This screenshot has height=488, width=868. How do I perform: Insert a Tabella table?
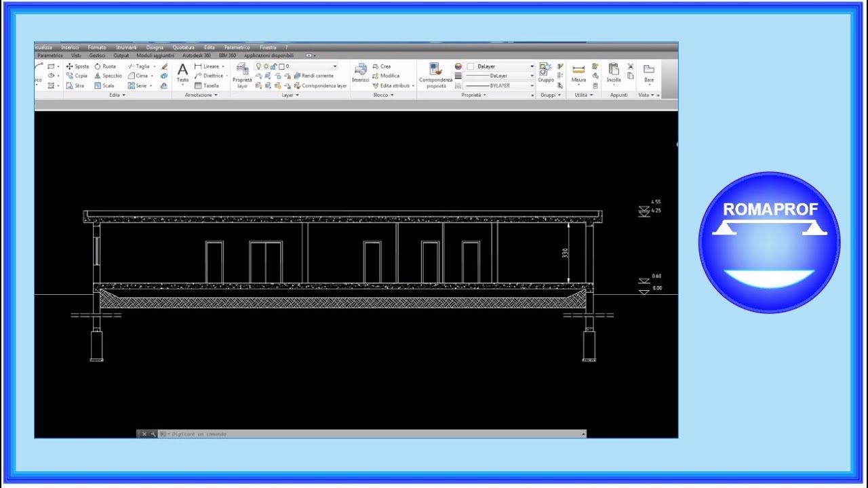(x=207, y=86)
